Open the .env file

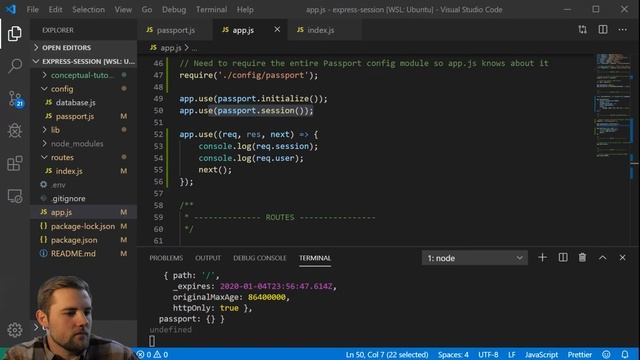(84, 185)
